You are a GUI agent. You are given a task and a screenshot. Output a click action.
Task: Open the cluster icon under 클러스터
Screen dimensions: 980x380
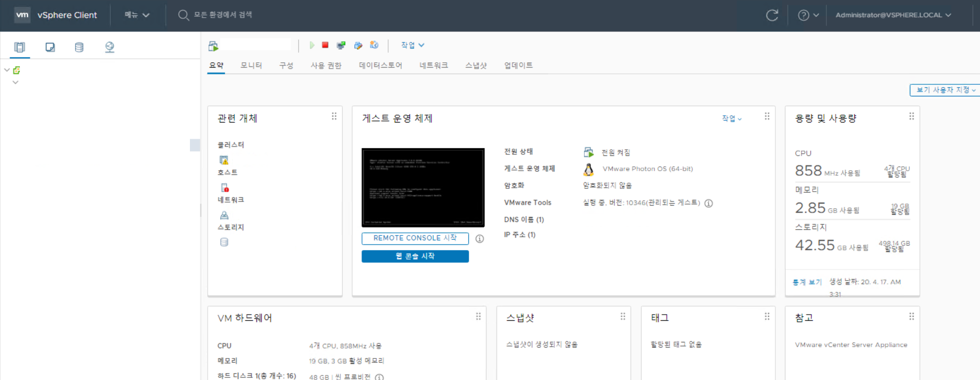tap(224, 160)
